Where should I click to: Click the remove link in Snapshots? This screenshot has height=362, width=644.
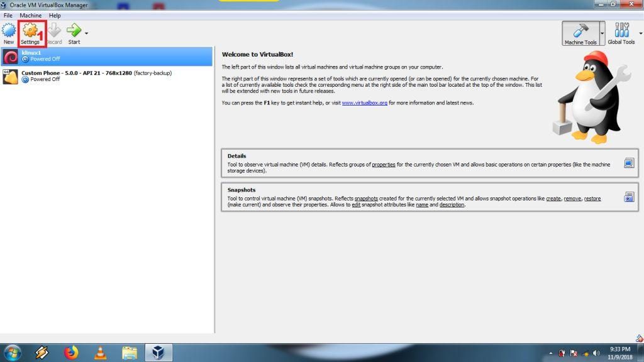point(572,199)
